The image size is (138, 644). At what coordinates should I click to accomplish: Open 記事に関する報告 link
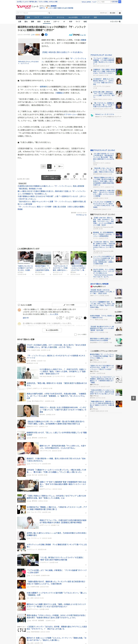click(23, 179)
